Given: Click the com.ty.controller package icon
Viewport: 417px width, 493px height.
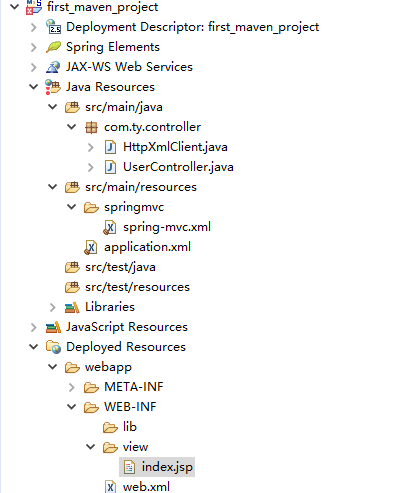Looking at the screenshot, I should pos(91,127).
